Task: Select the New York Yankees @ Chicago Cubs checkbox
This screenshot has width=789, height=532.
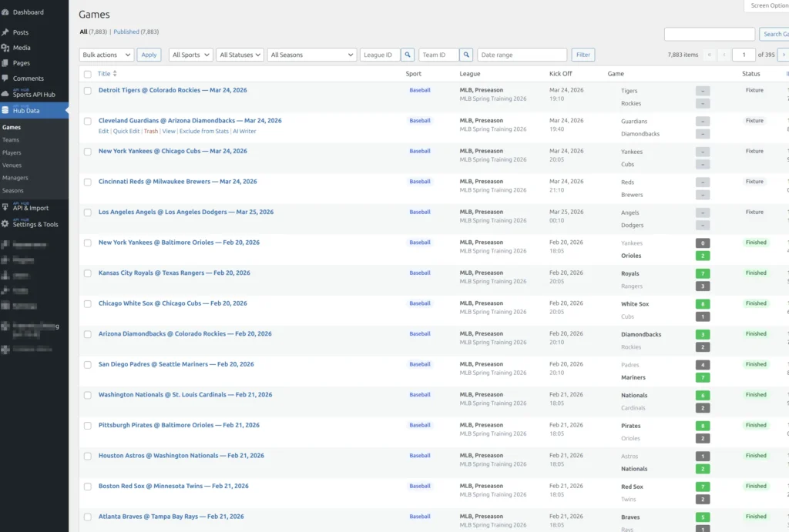Action: click(x=88, y=152)
